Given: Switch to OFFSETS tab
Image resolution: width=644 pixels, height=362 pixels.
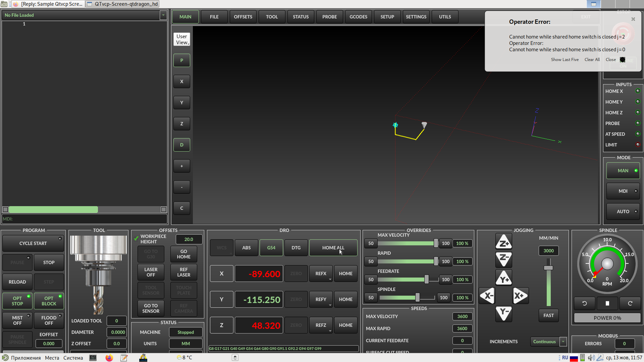Looking at the screenshot, I should click(x=243, y=17).
